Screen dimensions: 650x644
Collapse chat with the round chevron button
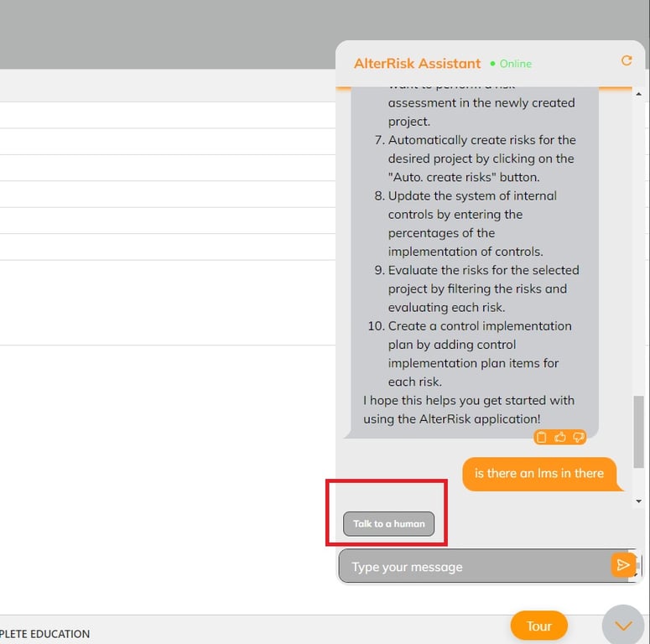click(x=623, y=626)
